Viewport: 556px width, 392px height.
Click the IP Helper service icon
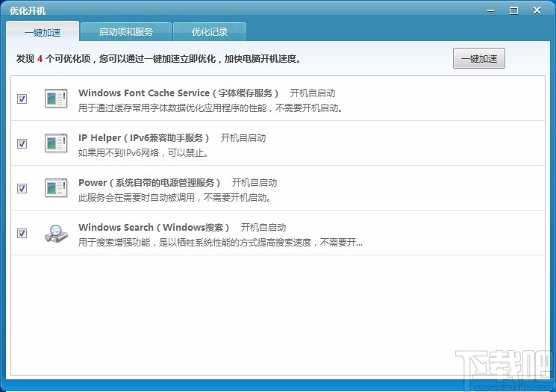point(56,143)
